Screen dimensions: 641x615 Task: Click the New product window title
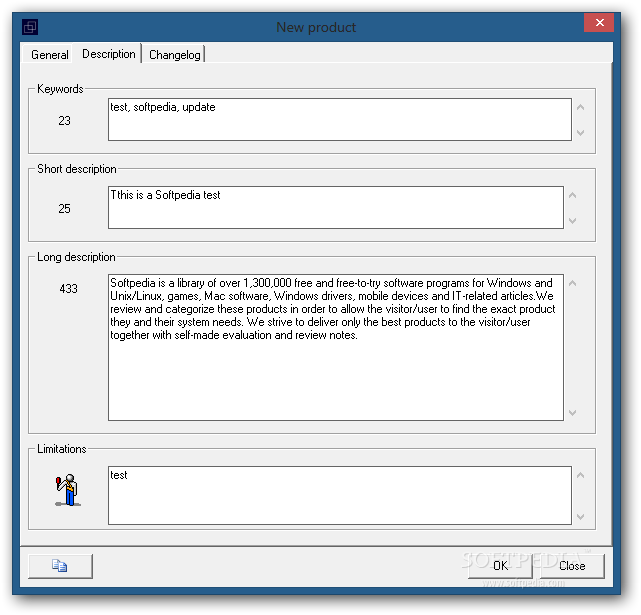click(x=316, y=27)
